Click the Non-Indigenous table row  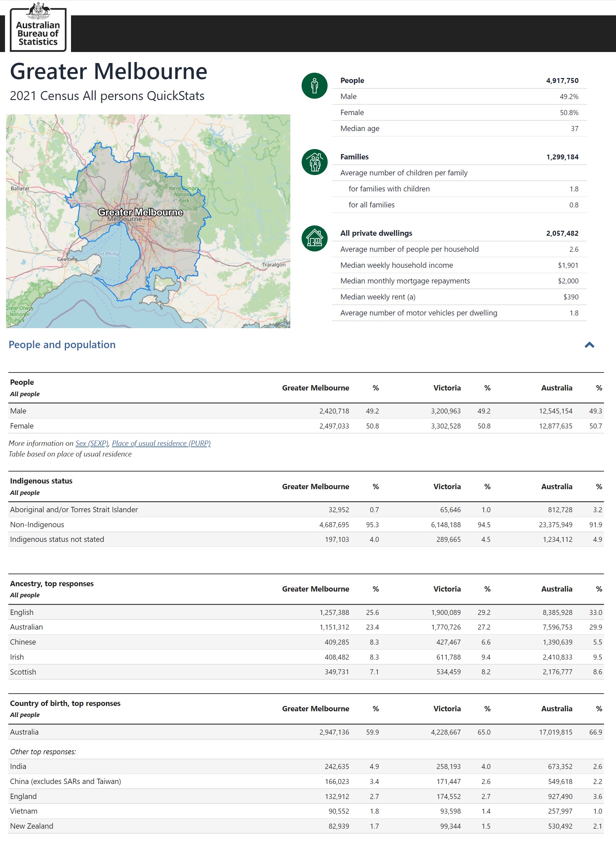pyautogui.click(x=186, y=524)
